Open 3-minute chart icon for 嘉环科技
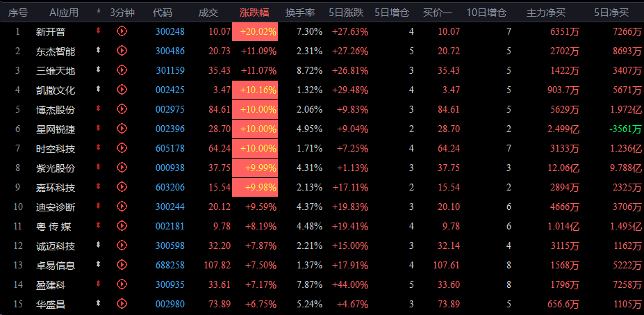Viewport: 644px width, 315px height. pos(122,186)
